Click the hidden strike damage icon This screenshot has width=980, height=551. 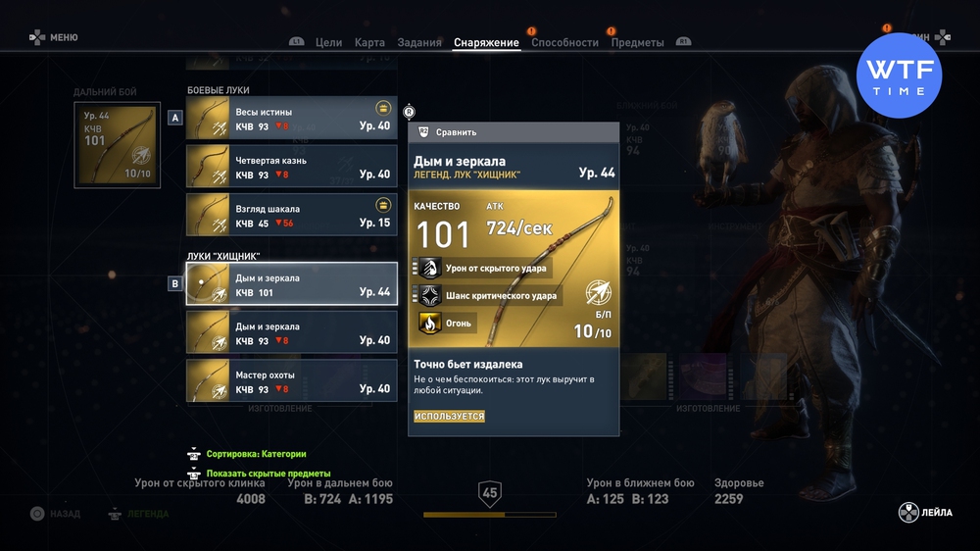(x=429, y=269)
